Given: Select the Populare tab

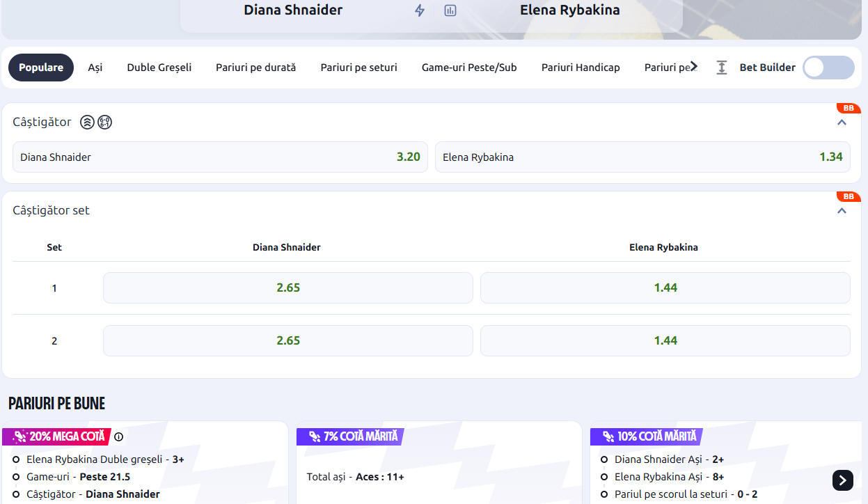Looking at the screenshot, I should 41,68.
